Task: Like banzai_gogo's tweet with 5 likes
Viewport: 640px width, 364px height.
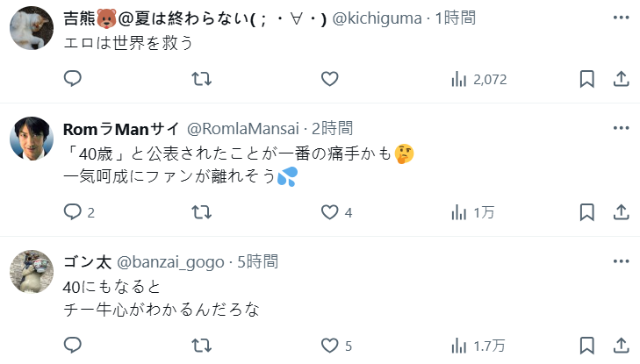Action: coord(329,345)
